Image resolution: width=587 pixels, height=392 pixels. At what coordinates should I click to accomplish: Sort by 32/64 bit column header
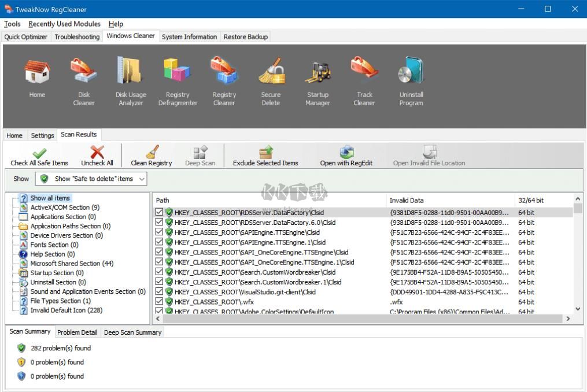pyautogui.click(x=544, y=200)
